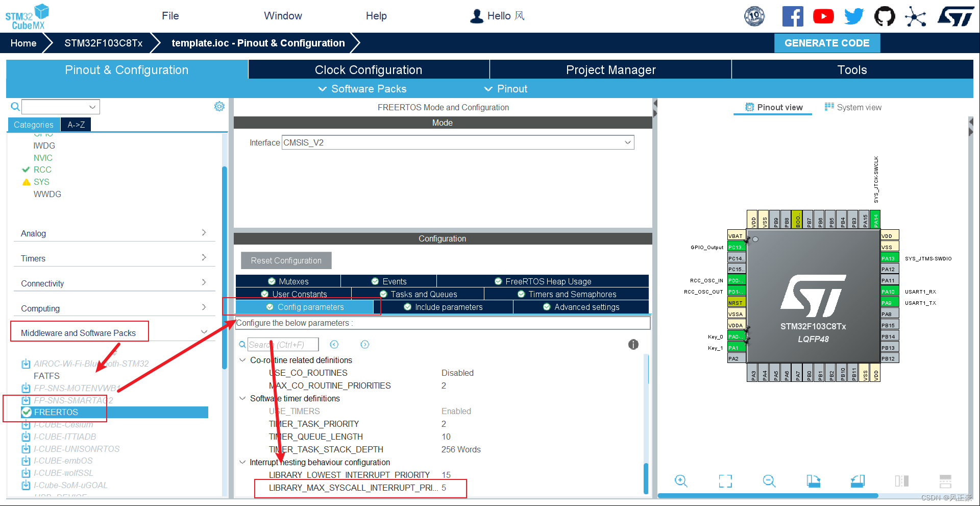Open the Facebook link icon
The width and height of the screenshot is (980, 506).
click(x=792, y=16)
